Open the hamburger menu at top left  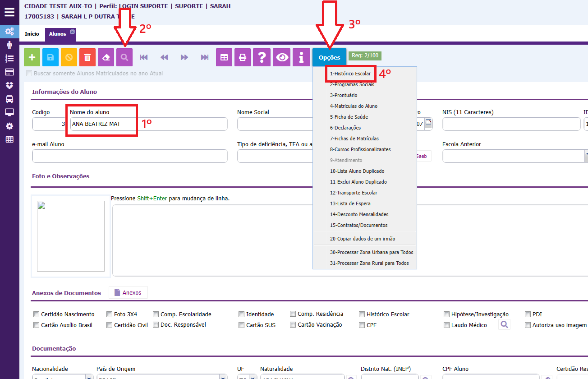pos(9,12)
